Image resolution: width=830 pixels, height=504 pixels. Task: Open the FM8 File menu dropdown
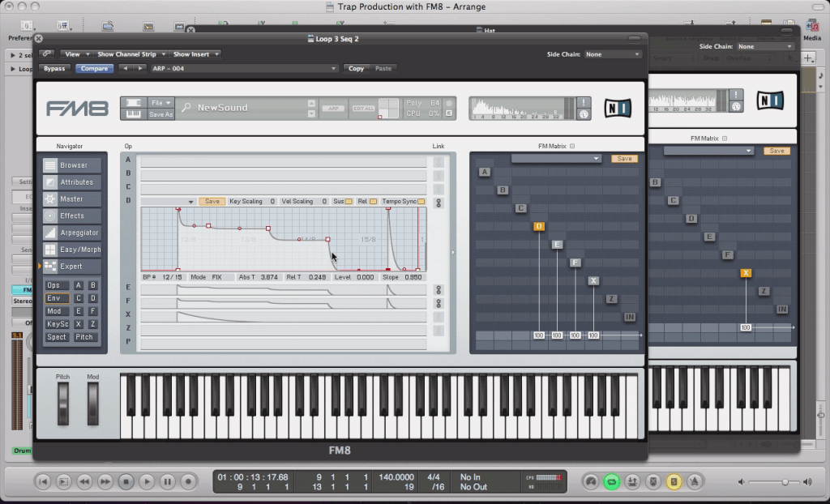[x=161, y=103]
